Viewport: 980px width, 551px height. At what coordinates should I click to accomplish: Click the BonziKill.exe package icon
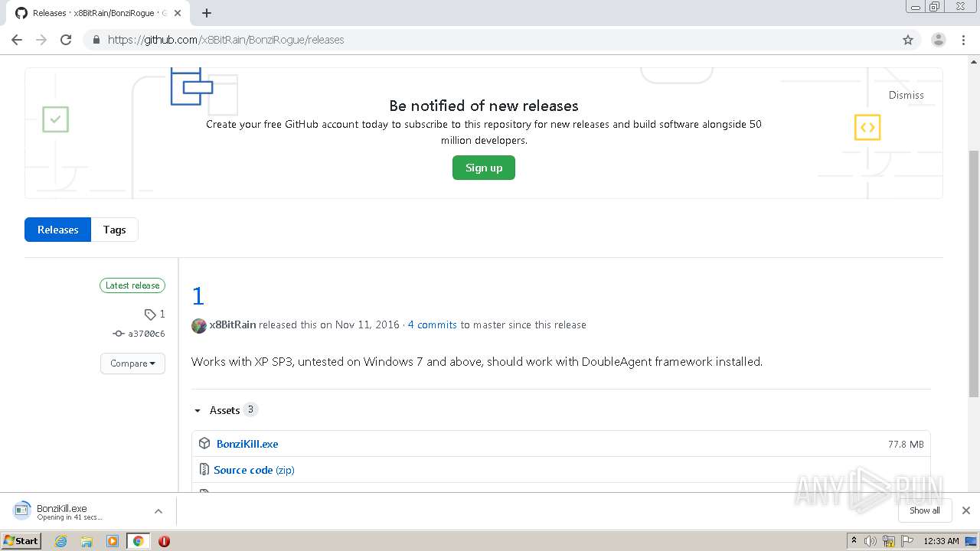(204, 444)
